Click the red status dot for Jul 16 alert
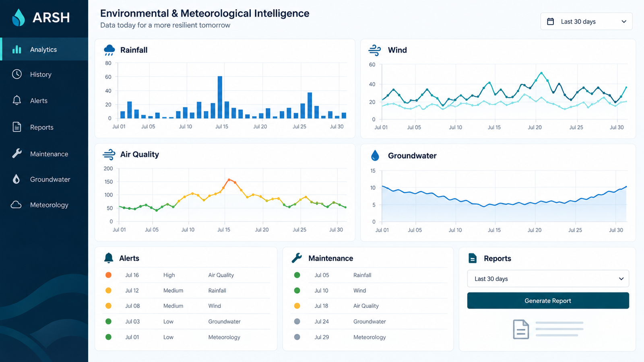Screen dimensions: 644x362 [x=108, y=275]
